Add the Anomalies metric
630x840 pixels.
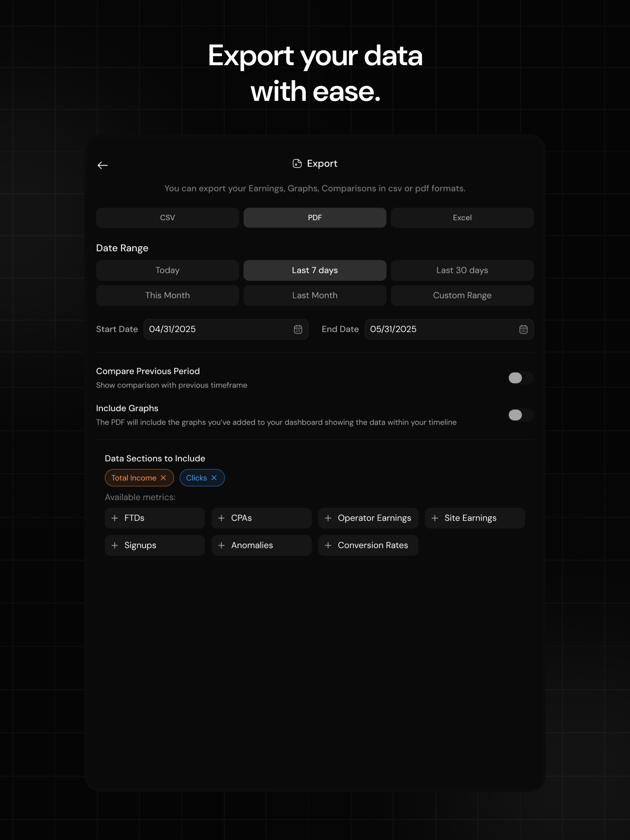(x=261, y=545)
